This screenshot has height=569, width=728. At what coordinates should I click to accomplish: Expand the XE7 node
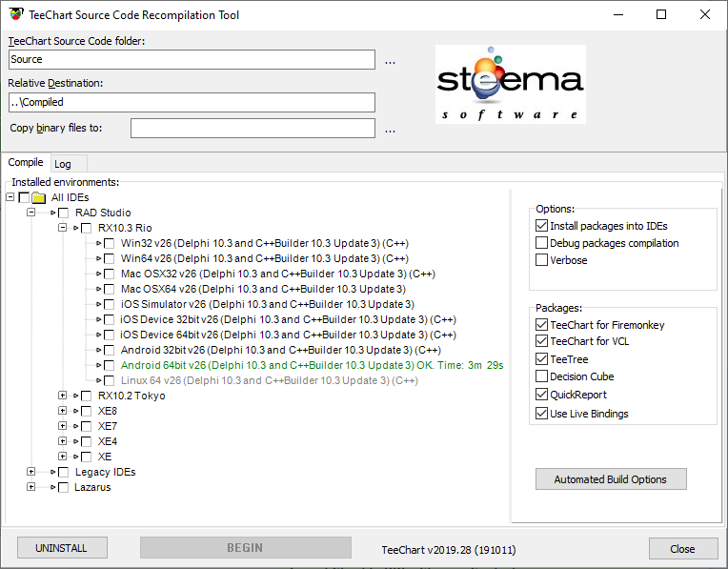pos(62,425)
